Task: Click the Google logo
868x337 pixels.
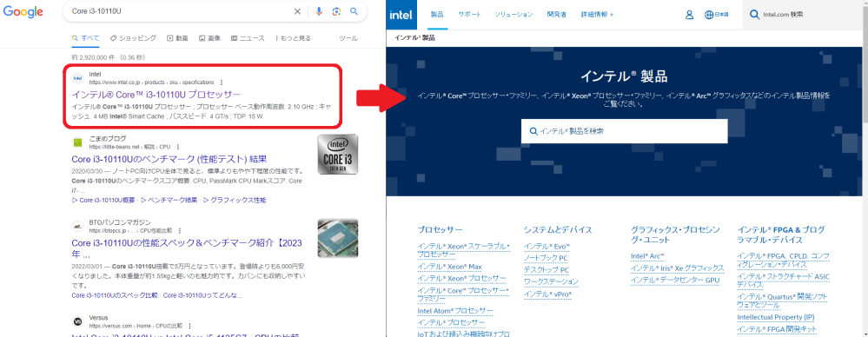Action: [23, 11]
